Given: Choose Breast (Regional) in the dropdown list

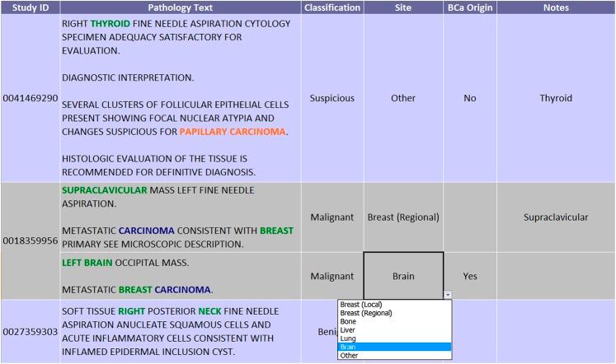Looking at the screenshot, I should (x=395, y=313).
